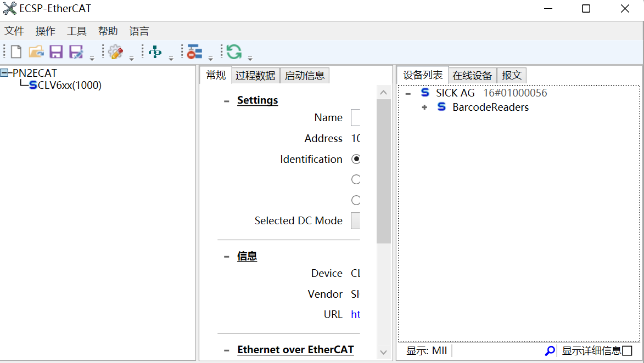Image resolution: width=644 pixels, height=363 pixels.
Task: Click the scrollbar up arrow
Action: 384,92
